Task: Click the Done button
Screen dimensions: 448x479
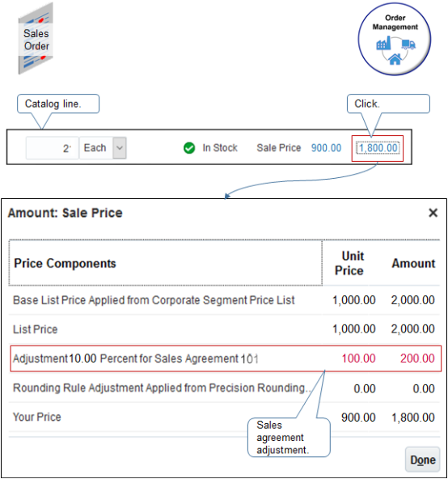Action: tap(423, 460)
